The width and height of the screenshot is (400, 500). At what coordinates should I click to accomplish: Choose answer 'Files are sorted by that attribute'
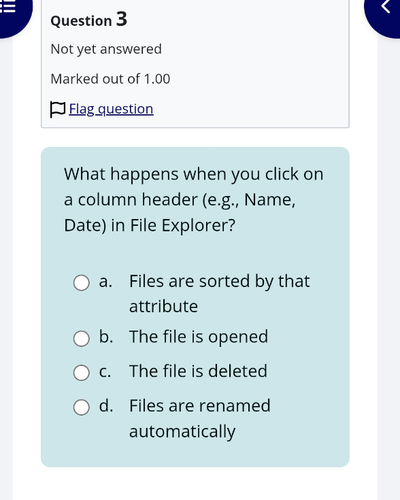coord(219,293)
